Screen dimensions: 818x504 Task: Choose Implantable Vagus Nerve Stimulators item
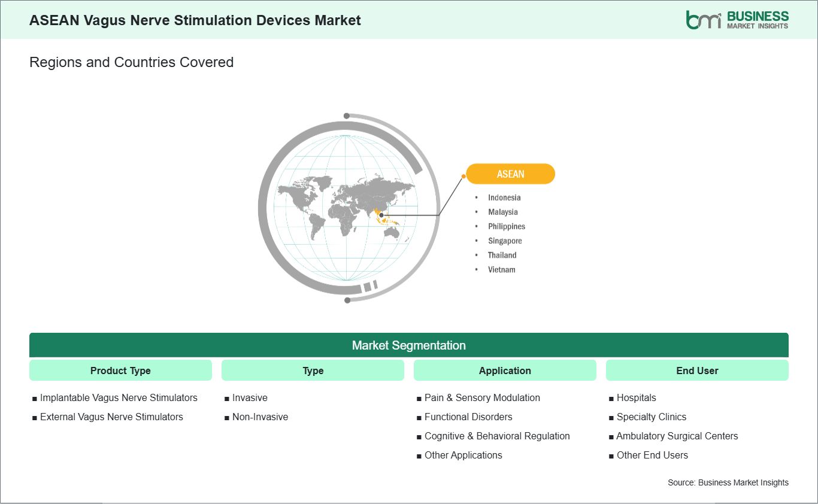click(119, 397)
